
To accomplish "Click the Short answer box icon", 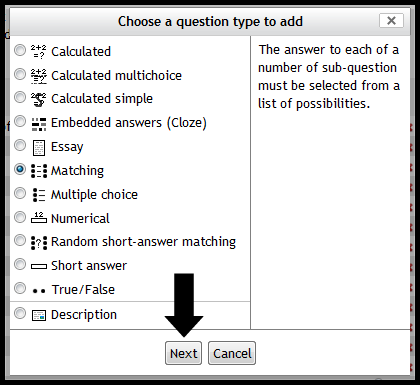I will coord(39,266).
